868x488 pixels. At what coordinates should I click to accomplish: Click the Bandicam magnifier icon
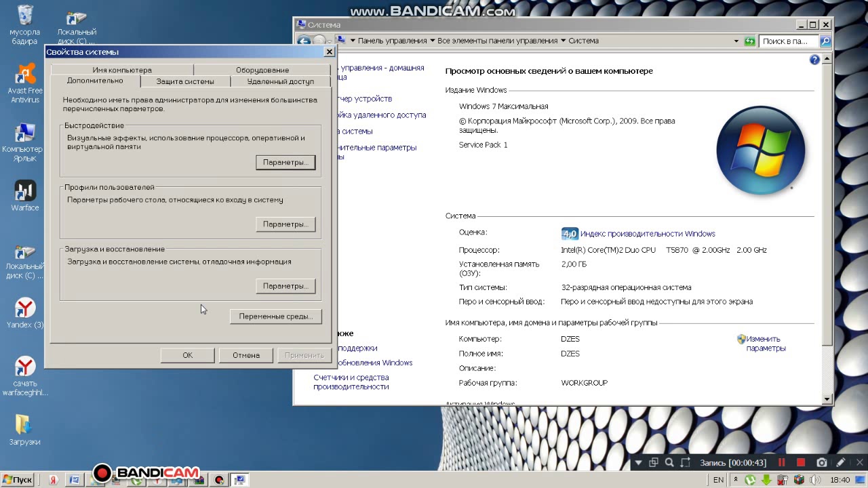(x=669, y=462)
